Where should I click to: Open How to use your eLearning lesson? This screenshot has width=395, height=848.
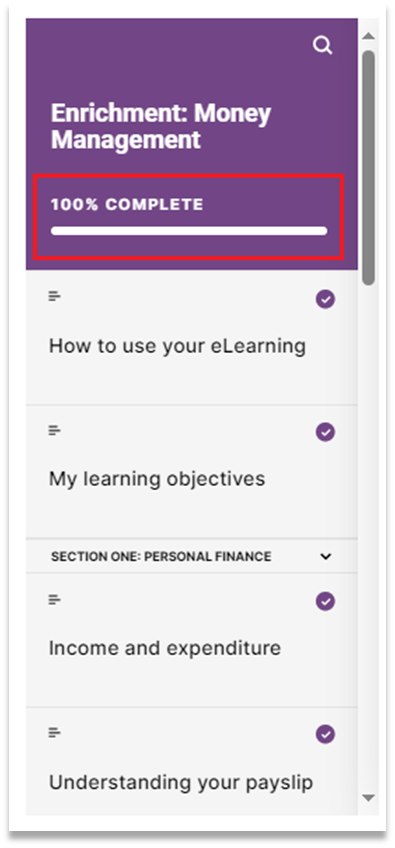click(x=192, y=337)
